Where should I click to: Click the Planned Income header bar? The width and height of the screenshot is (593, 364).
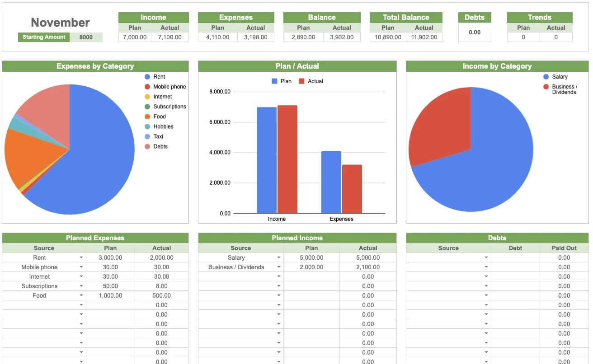point(297,238)
